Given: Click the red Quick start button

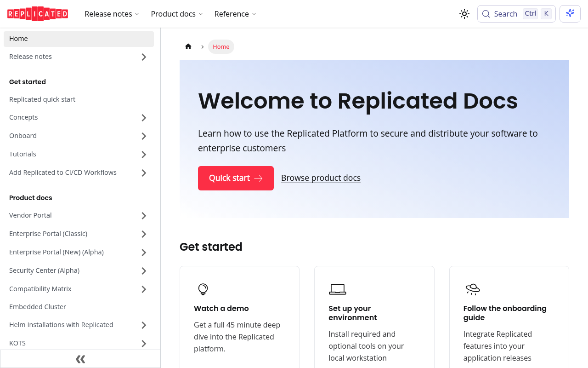Looking at the screenshot, I should pos(236,178).
